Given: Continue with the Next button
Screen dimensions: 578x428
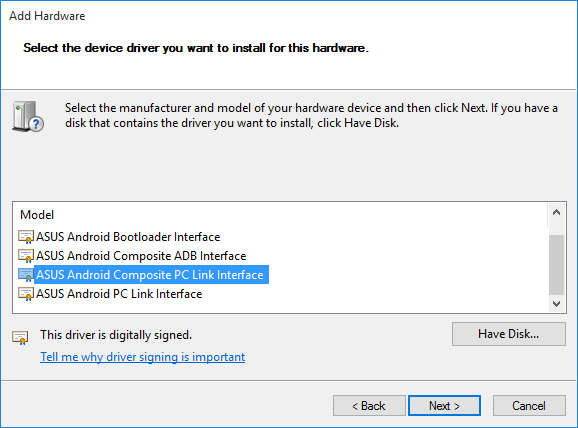Looking at the screenshot, I should pos(444,406).
